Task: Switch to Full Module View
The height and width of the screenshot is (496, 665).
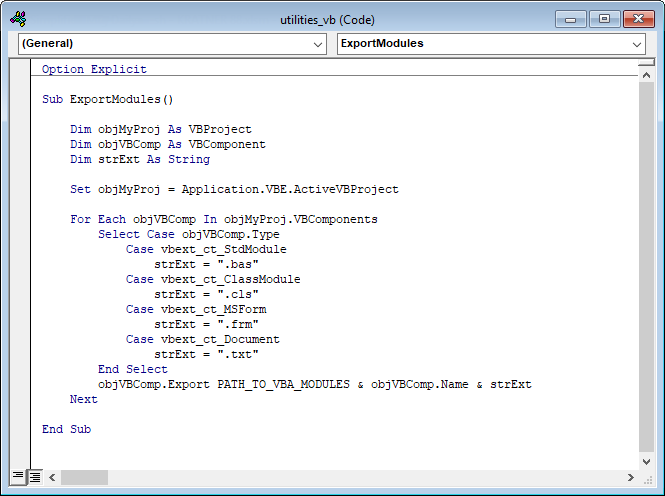Action: (35, 477)
